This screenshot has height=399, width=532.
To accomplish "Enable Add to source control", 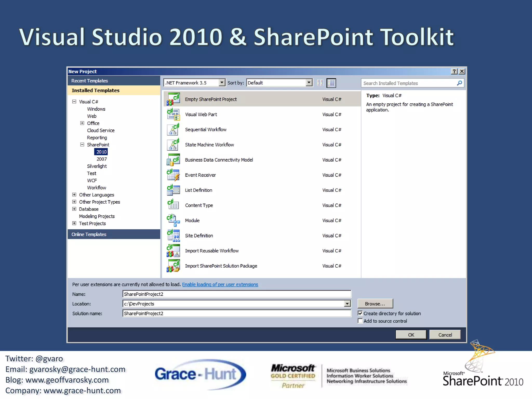I will pyautogui.click(x=360, y=321).
